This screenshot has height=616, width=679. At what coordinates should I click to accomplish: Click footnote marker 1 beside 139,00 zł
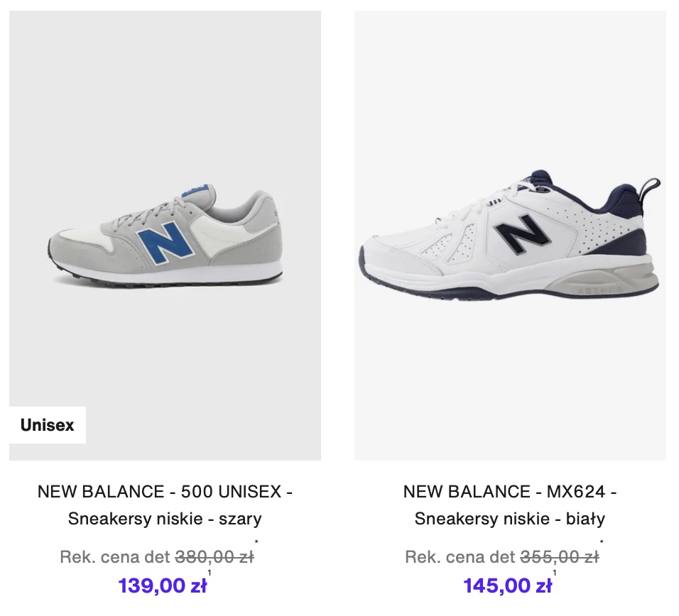point(210,573)
